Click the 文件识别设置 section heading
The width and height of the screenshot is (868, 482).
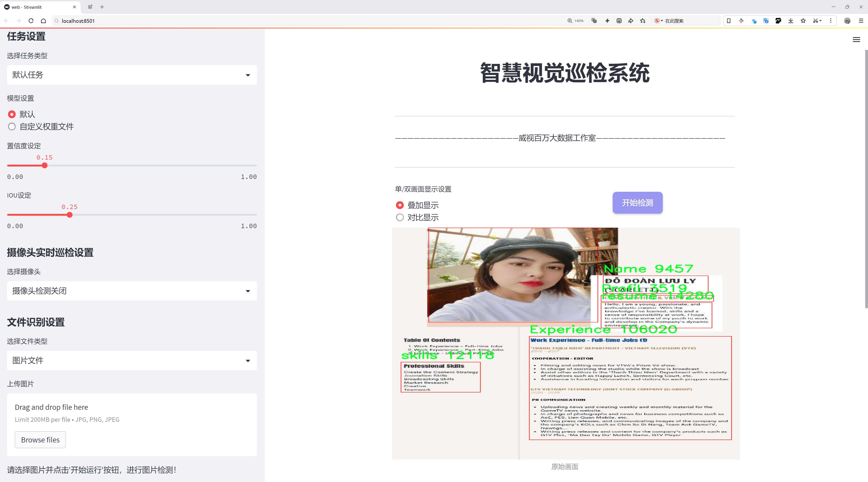click(36, 322)
